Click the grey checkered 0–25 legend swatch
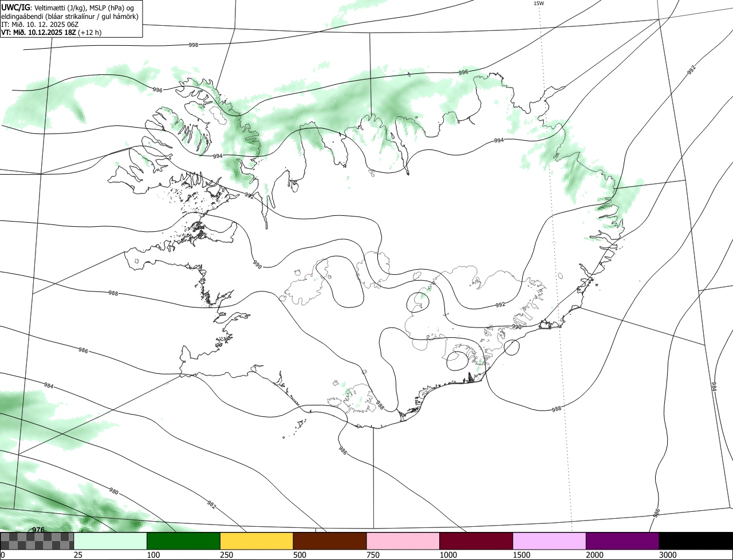Image resolution: width=733 pixels, height=560 pixels. 37,541
